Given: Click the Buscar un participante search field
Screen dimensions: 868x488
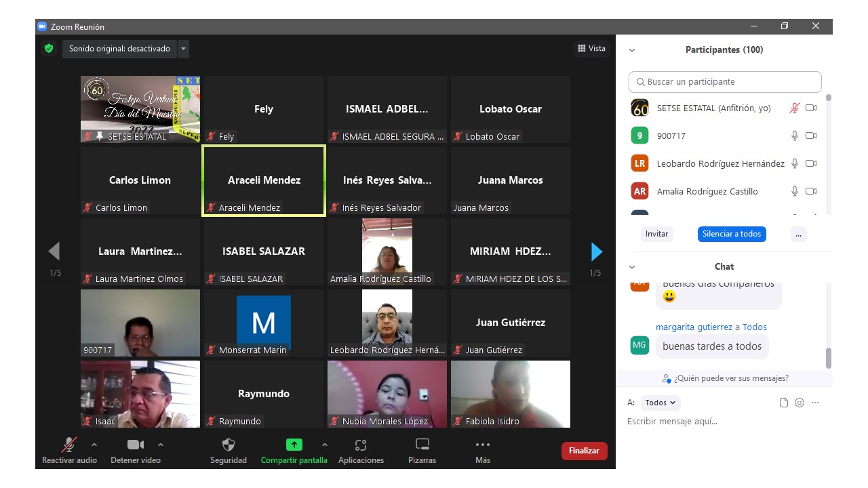Looking at the screenshot, I should tap(725, 82).
